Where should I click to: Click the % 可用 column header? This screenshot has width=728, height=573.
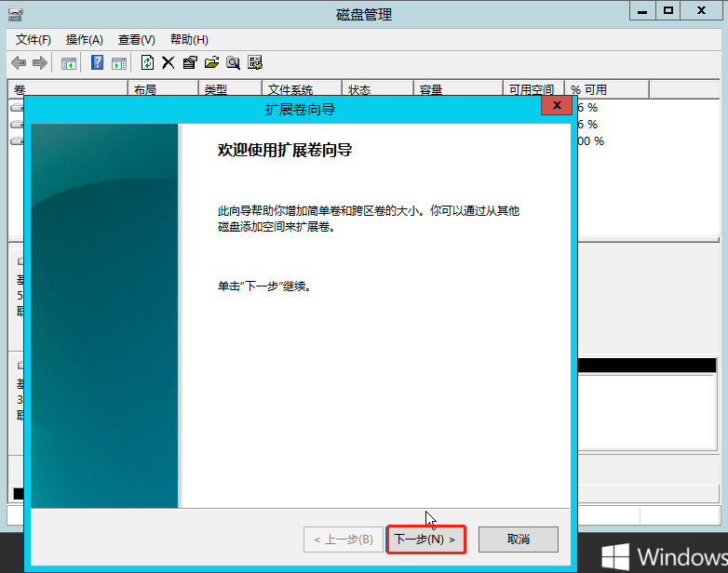coord(607,89)
